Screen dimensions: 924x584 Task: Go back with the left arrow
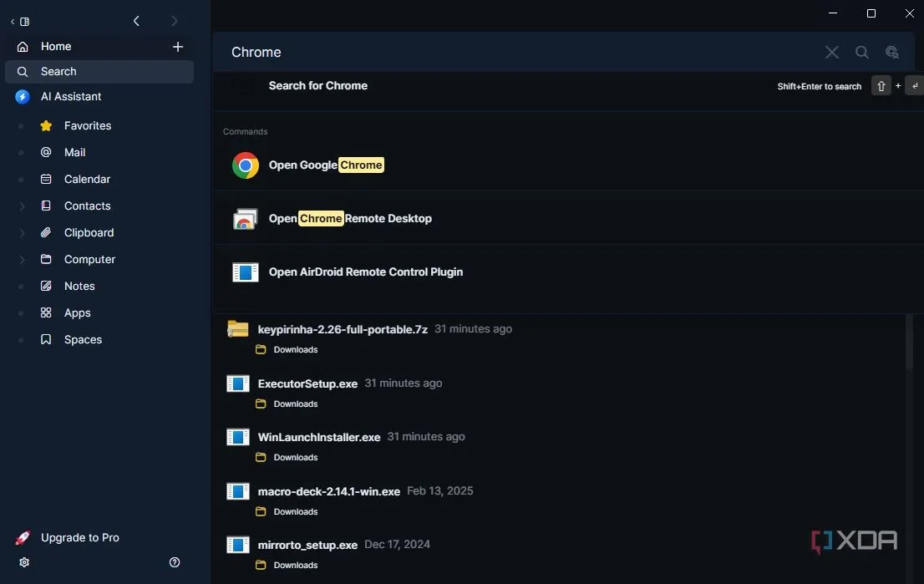pos(136,21)
